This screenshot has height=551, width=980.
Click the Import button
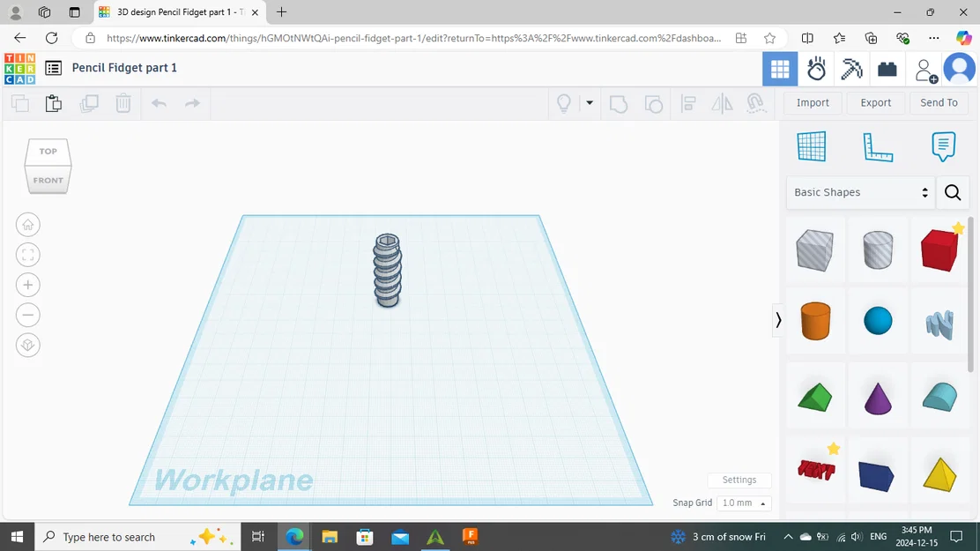[x=813, y=102]
